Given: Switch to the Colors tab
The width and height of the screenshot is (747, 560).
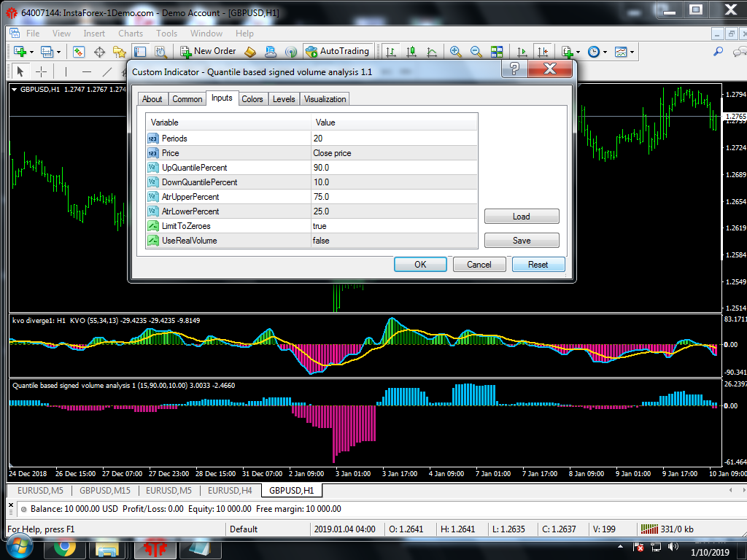Looking at the screenshot, I should (252, 99).
